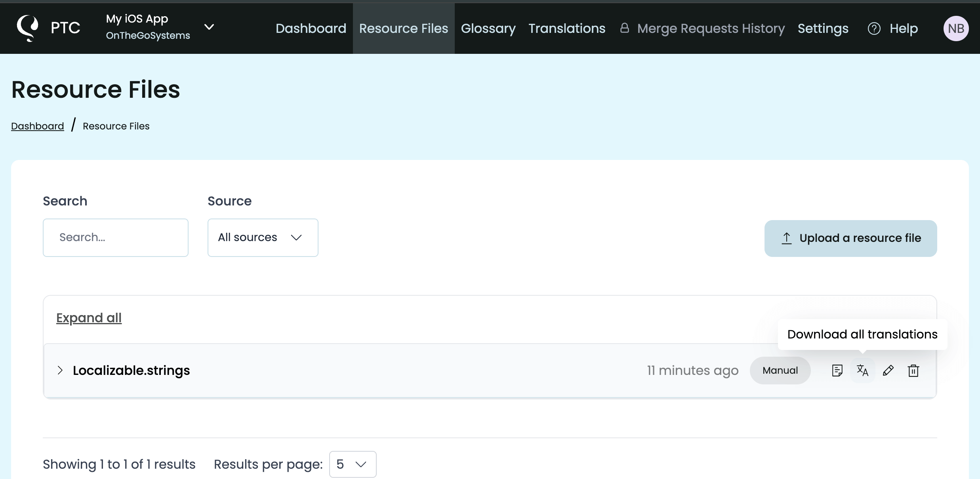Go to the Dashboard nav tab
The height and width of the screenshot is (479, 980).
(311, 29)
